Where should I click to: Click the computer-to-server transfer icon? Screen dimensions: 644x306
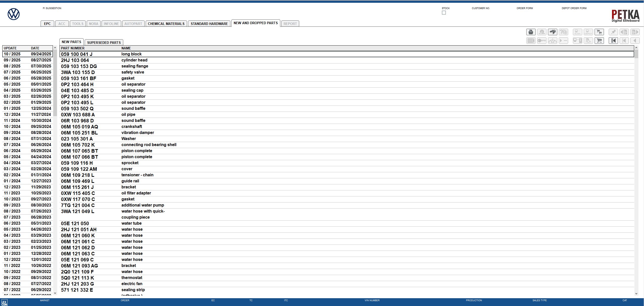pos(577,41)
